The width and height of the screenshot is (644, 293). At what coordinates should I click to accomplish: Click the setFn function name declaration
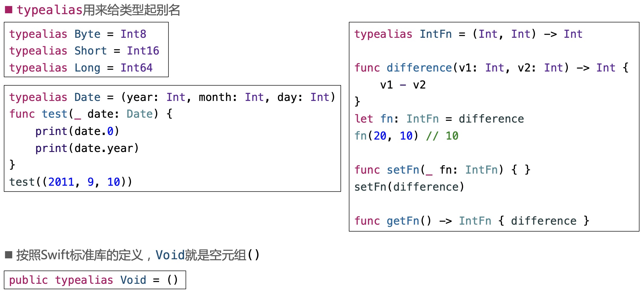pyautogui.click(x=403, y=170)
